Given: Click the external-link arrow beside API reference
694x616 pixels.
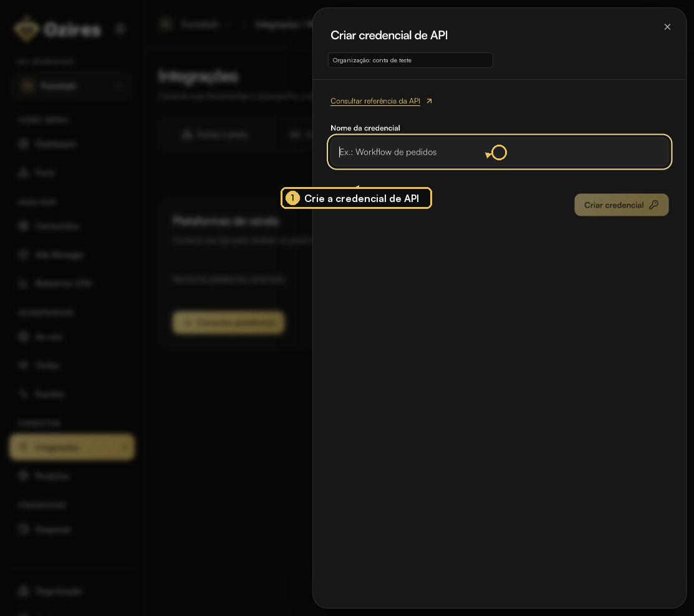Looking at the screenshot, I should tap(429, 102).
